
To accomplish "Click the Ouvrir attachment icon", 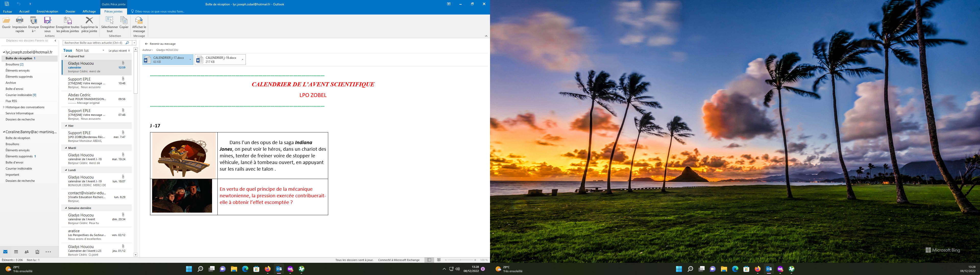I will (6, 21).
